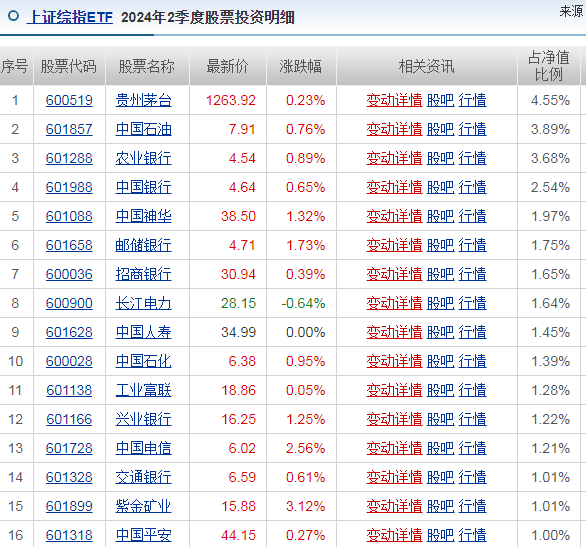Select the -0.64% change cell
The image size is (586, 547).
303,303
